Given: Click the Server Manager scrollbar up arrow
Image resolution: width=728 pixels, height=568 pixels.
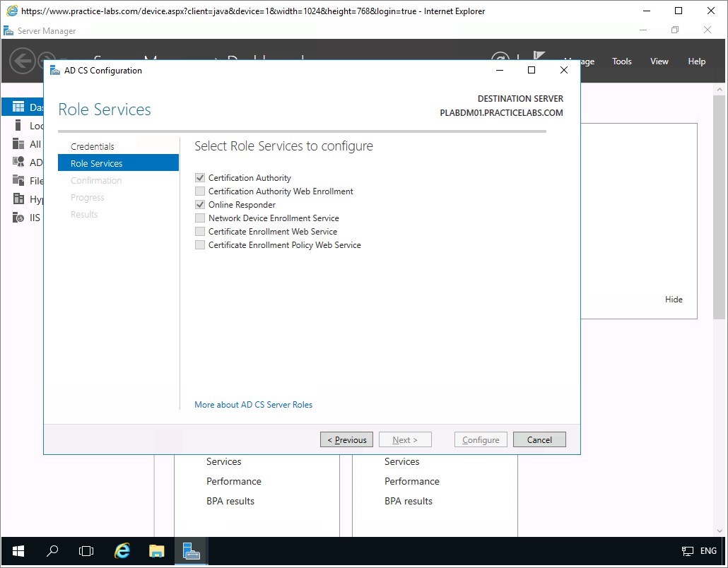Looking at the screenshot, I should pyautogui.click(x=720, y=89).
